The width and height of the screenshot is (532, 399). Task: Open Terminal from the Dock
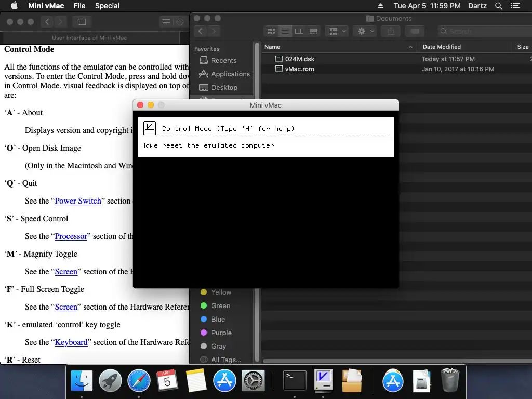click(295, 381)
